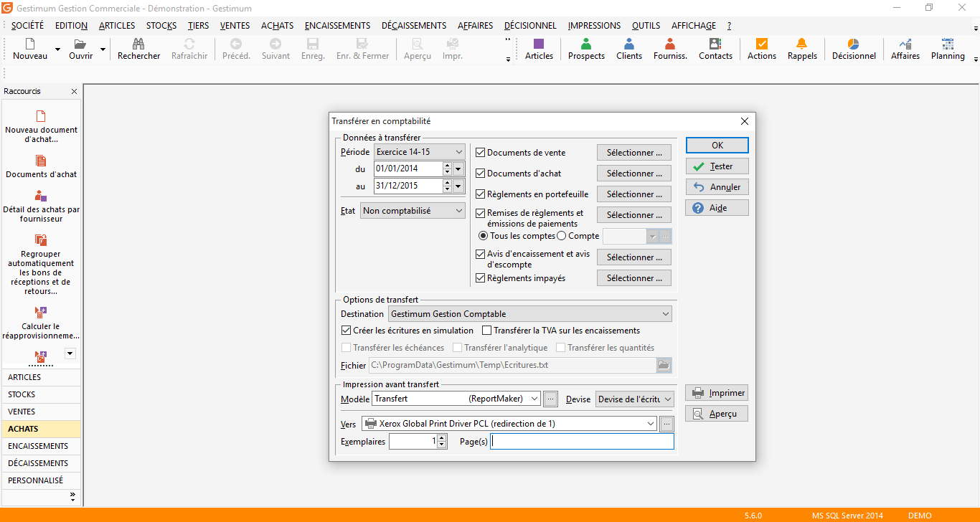The width and height of the screenshot is (980, 522).
Task: Open the Planning toolbar icon
Action: pyautogui.click(x=948, y=49)
